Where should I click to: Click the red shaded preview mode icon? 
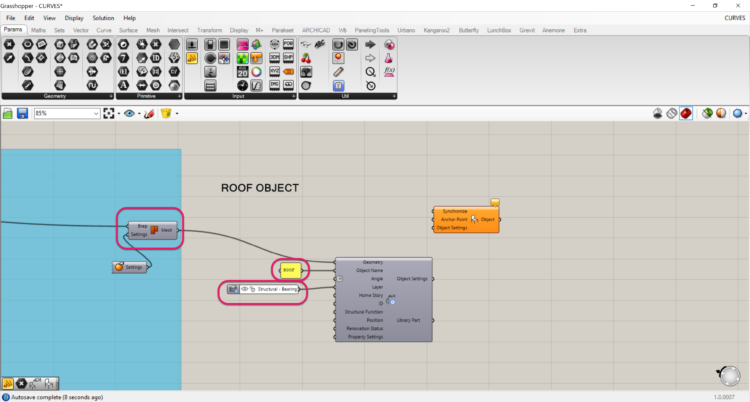(x=686, y=114)
